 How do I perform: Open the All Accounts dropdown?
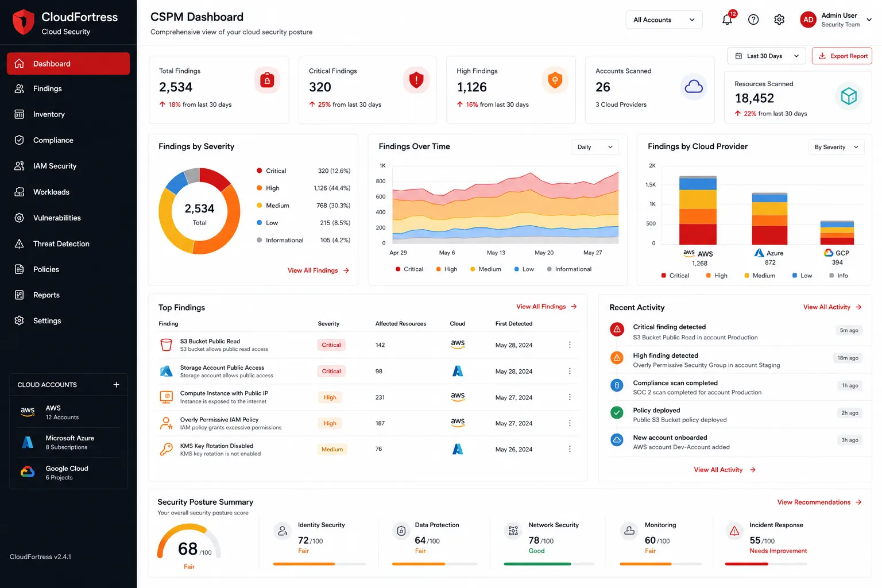click(x=664, y=20)
